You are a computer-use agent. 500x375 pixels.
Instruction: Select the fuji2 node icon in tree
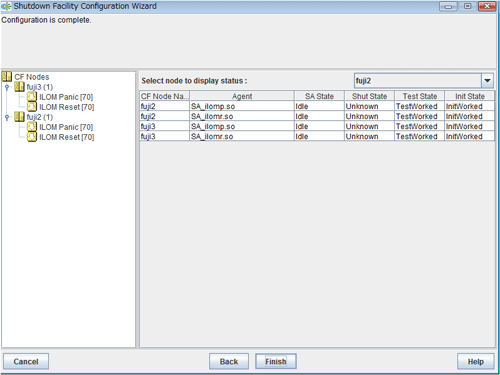coord(19,117)
